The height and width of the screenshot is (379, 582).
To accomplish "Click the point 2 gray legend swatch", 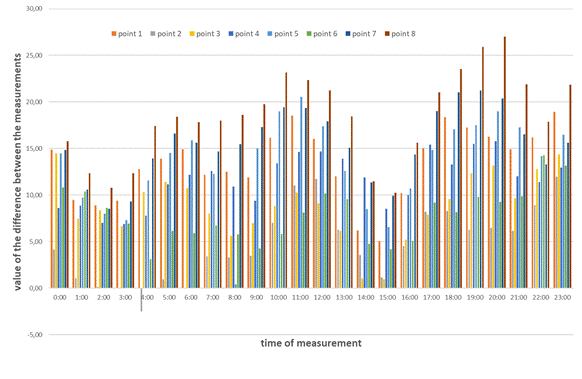I will click(x=153, y=34).
